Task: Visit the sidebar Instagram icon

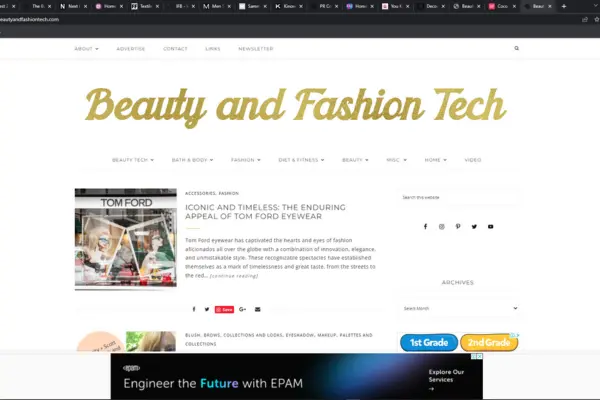Action: (x=442, y=227)
